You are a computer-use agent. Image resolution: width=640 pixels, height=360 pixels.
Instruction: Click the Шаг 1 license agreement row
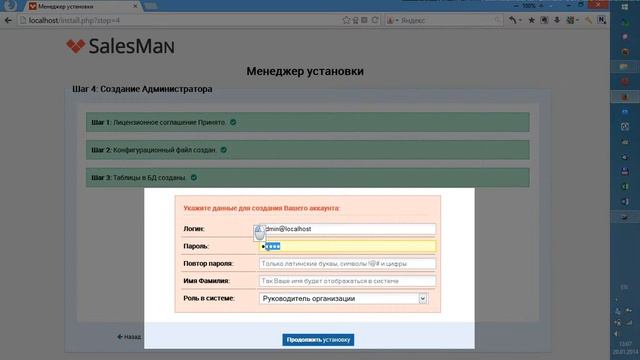point(307,122)
